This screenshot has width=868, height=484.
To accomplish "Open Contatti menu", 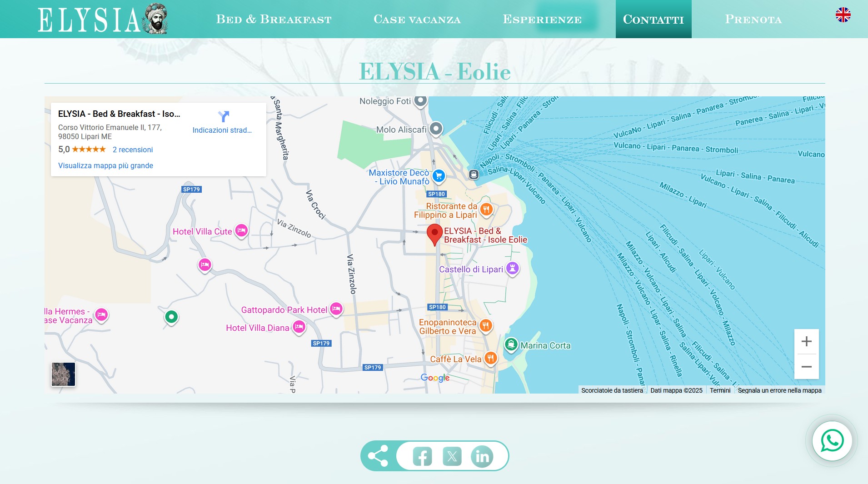I will coord(653,19).
